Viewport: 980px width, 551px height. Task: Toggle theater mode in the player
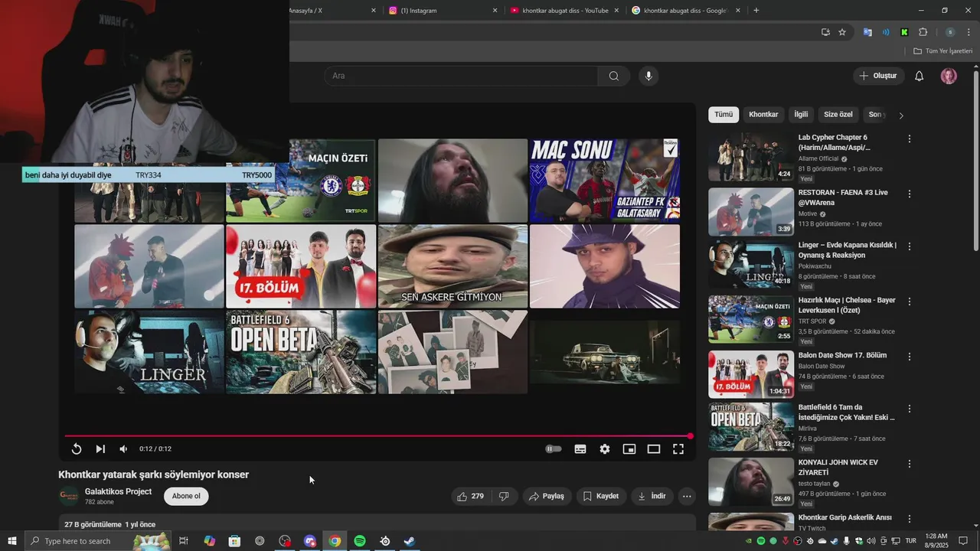pyautogui.click(x=654, y=449)
